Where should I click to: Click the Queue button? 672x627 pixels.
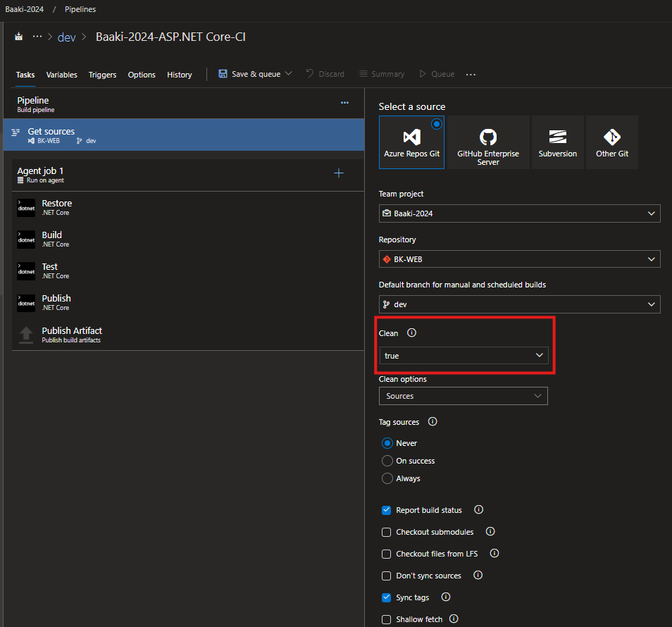point(436,74)
